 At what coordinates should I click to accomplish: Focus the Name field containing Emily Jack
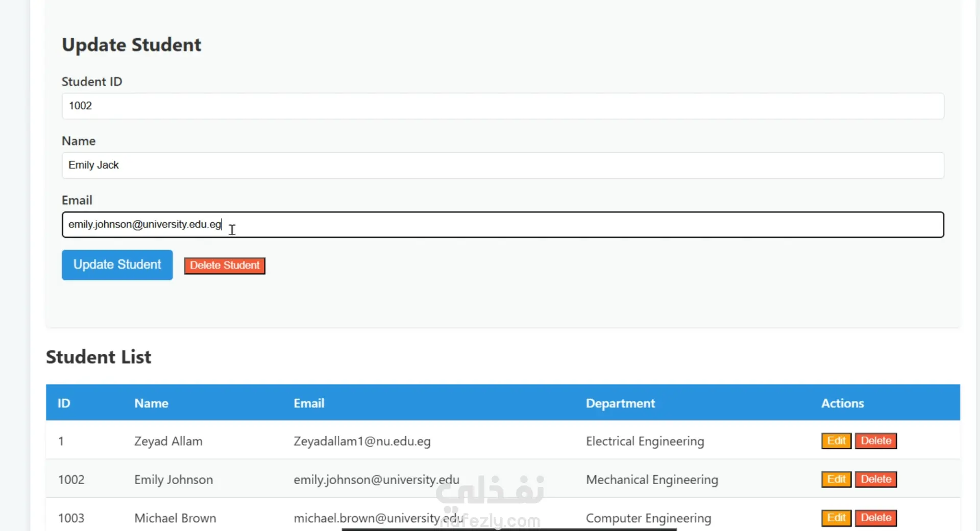click(x=503, y=165)
